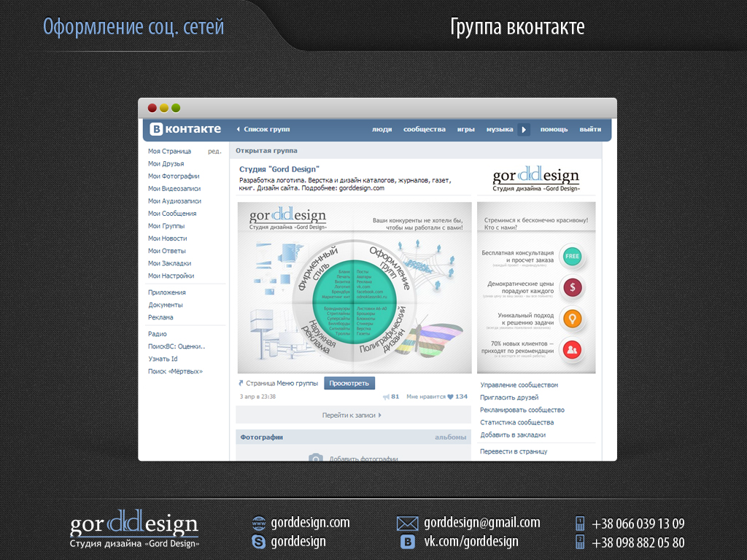The width and height of the screenshot is (747, 560).
Task: Open Мои Сообщения in sidebar
Action: coord(172,214)
